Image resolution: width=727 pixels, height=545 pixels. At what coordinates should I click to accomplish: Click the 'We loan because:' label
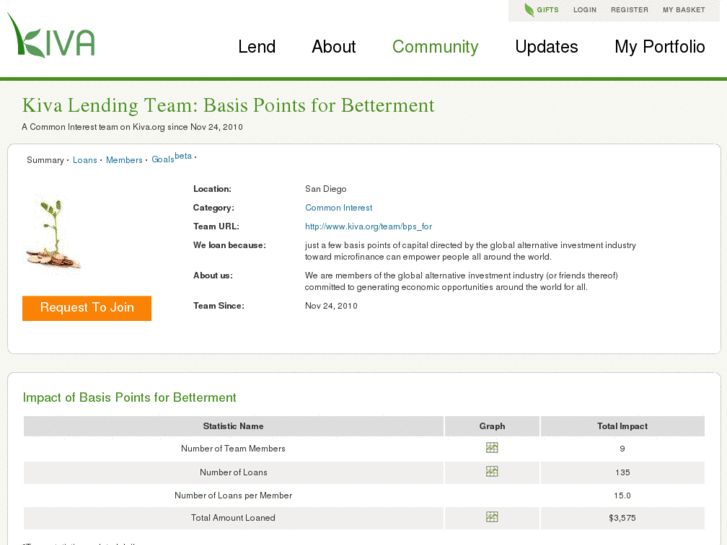point(230,245)
